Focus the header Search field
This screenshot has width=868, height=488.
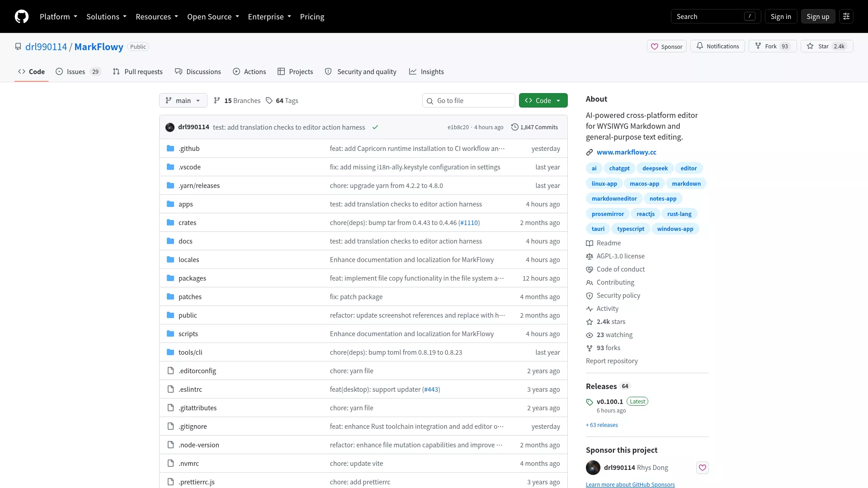tap(716, 17)
